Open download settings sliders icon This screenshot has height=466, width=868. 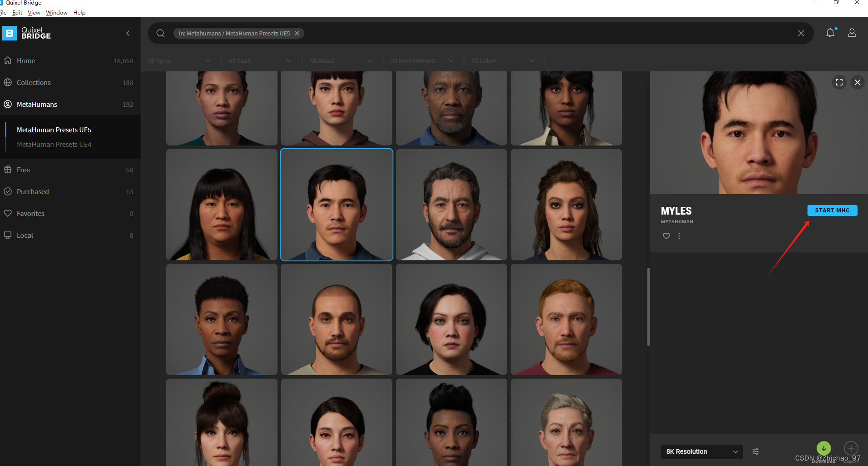[756, 451]
